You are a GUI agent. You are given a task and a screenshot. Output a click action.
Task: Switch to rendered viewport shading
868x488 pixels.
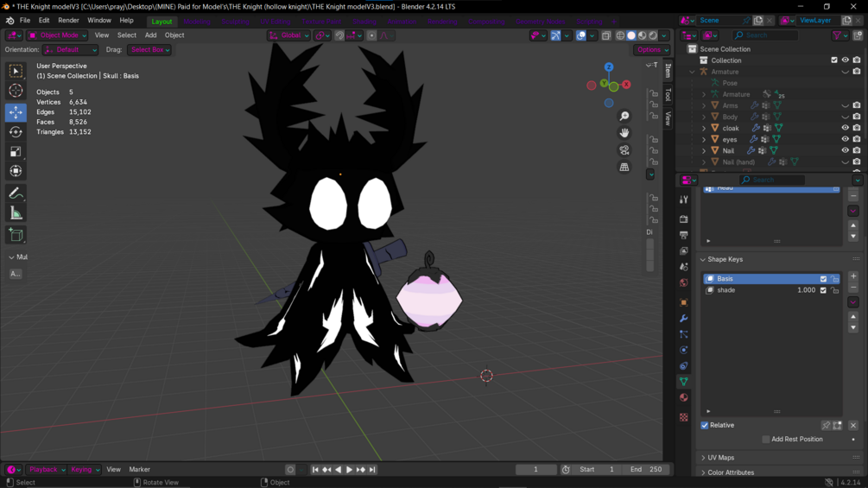coord(653,35)
